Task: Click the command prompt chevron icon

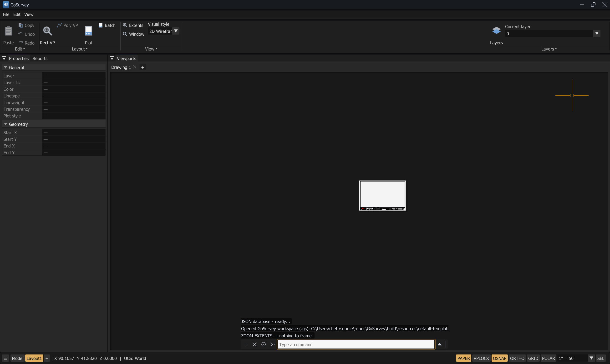Action: 272,344
